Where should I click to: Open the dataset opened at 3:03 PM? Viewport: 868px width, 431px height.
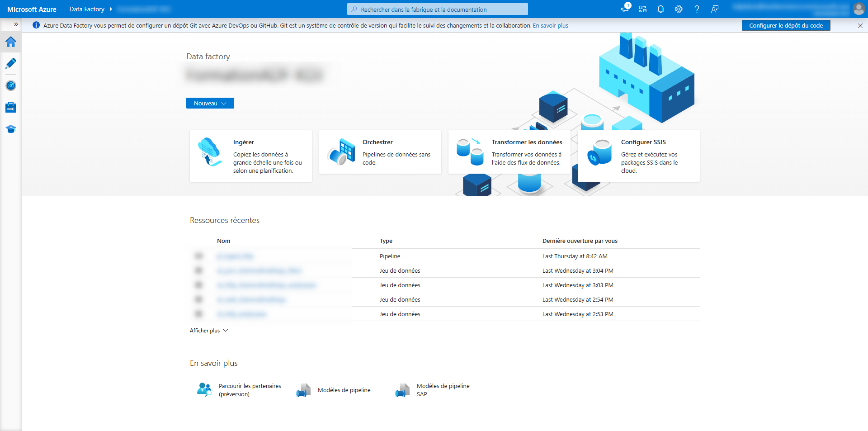267,285
